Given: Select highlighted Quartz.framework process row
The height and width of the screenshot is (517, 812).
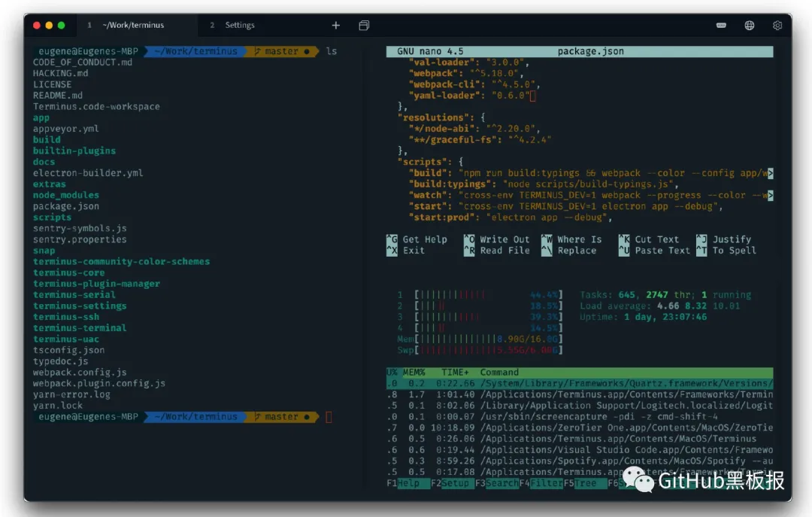Looking at the screenshot, I should [x=580, y=384].
